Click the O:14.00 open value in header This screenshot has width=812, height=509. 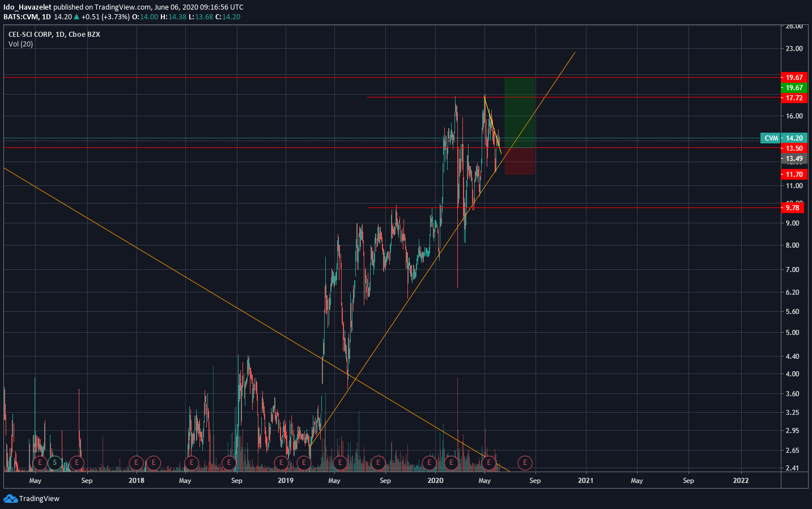pos(145,17)
